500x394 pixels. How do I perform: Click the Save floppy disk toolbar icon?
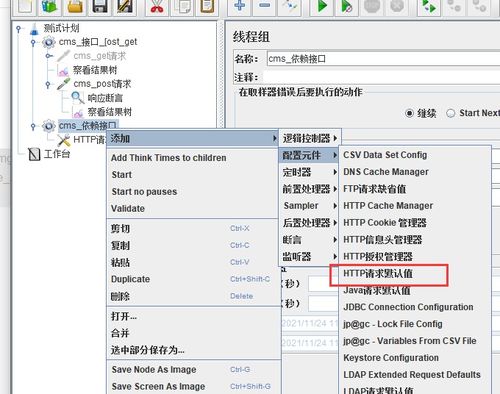pos(100,6)
